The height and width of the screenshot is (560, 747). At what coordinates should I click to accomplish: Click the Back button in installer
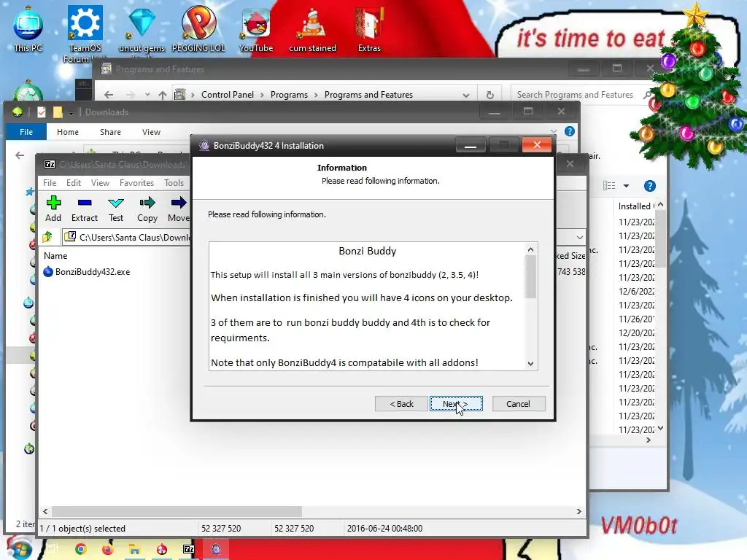[401, 404]
